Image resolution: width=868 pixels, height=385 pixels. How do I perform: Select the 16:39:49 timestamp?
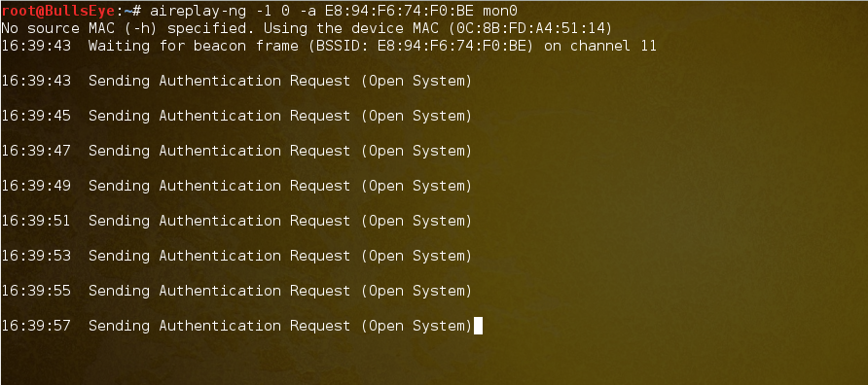click(36, 186)
